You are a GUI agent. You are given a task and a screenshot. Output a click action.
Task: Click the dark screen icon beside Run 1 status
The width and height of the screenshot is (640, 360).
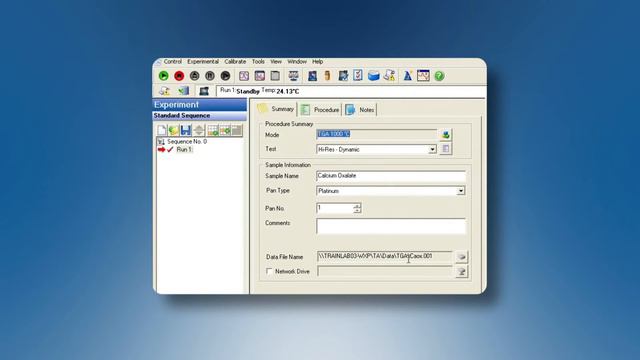pyautogui.click(x=204, y=91)
